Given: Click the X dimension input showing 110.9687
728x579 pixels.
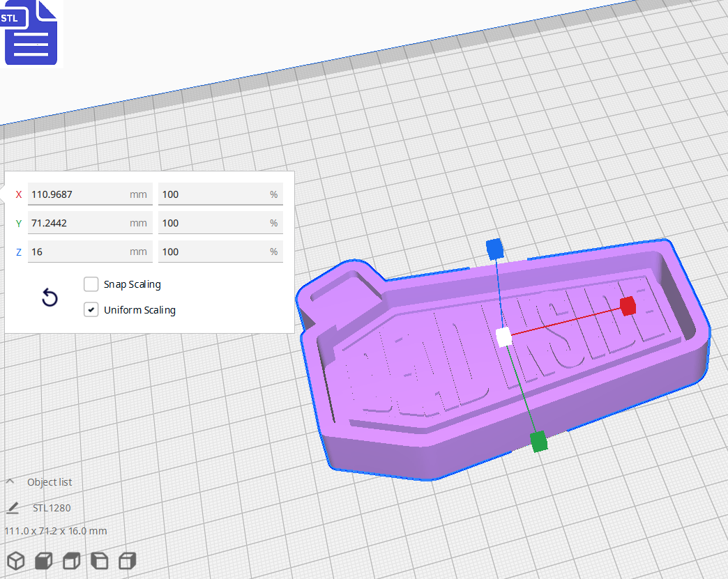Looking at the screenshot, I should [x=90, y=194].
